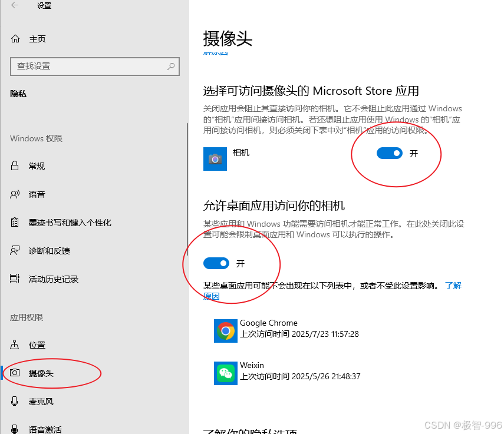Open 活动历史记录 icon in sidebar
This screenshot has height=434, width=504.
[x=15, y=279]
